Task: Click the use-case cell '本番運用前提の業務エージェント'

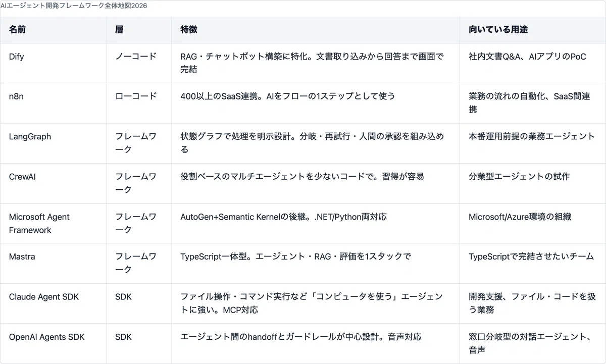Action: (x=533, y=143)
